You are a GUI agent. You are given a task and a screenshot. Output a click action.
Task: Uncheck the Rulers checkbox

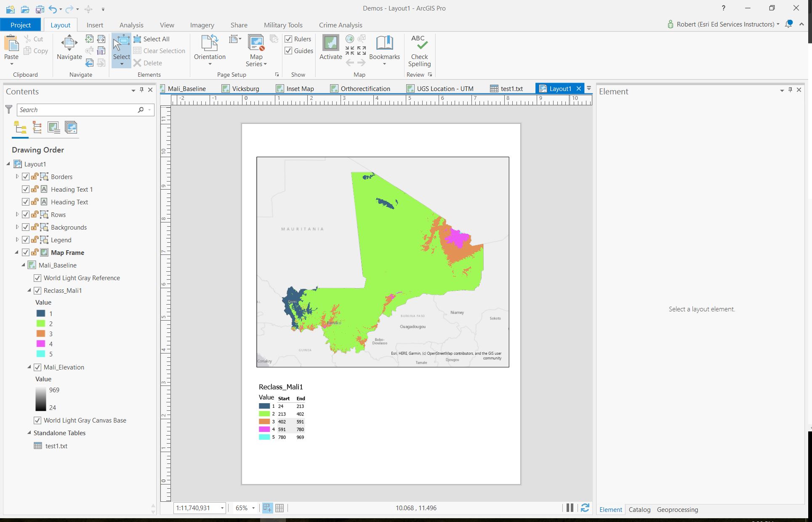[288, 39]
